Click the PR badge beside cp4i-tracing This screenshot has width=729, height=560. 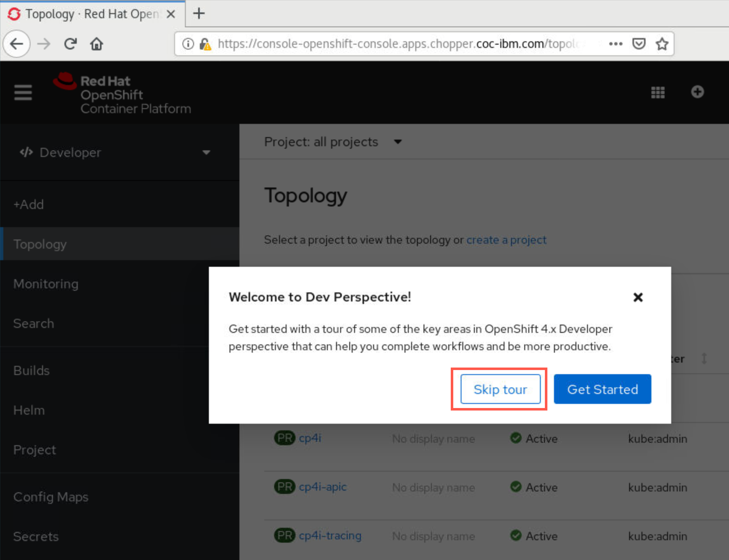[285, 536]
